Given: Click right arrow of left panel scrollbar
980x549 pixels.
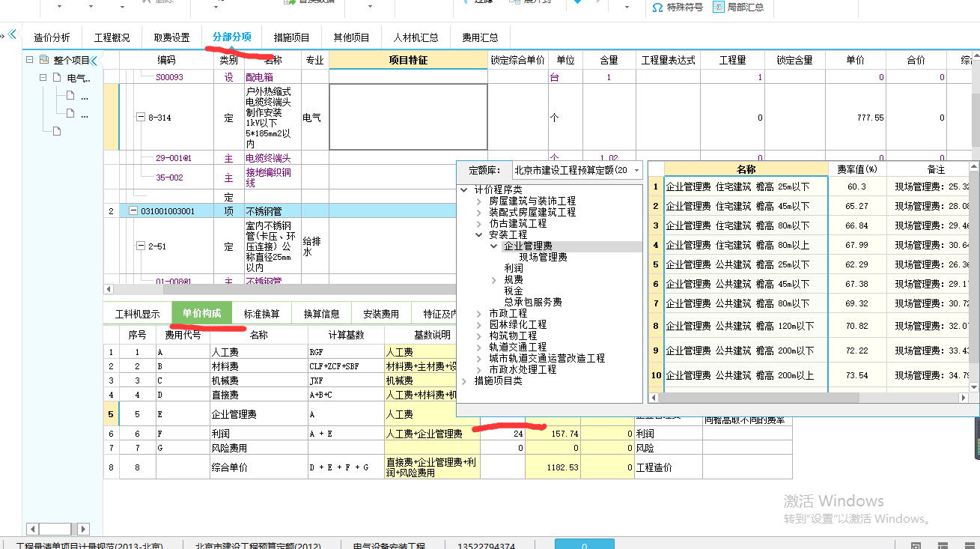Looking at the screenshot, I should click(83, 529).
